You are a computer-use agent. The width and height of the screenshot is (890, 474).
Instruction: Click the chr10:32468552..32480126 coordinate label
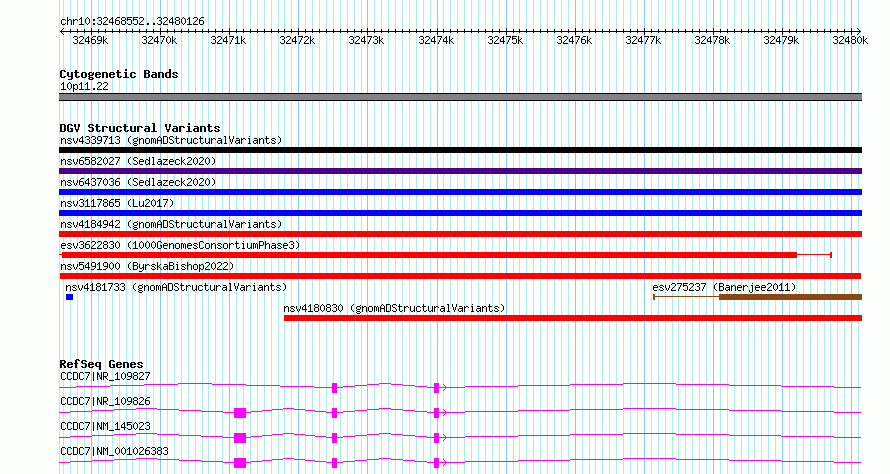132,22
